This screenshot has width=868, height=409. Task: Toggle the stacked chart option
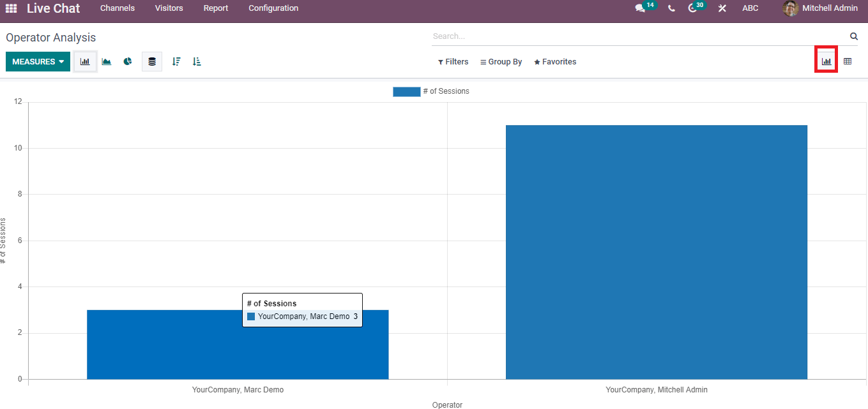point(152,62)
